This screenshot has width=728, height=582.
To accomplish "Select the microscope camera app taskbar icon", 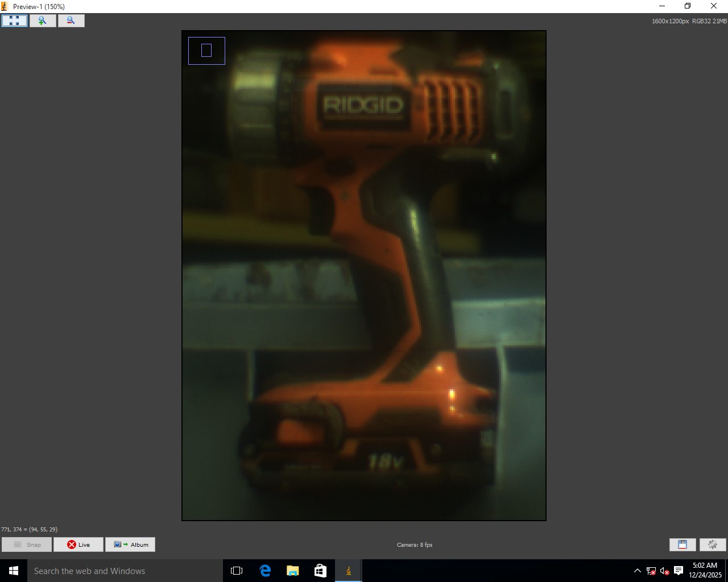I will click(349, 571).
